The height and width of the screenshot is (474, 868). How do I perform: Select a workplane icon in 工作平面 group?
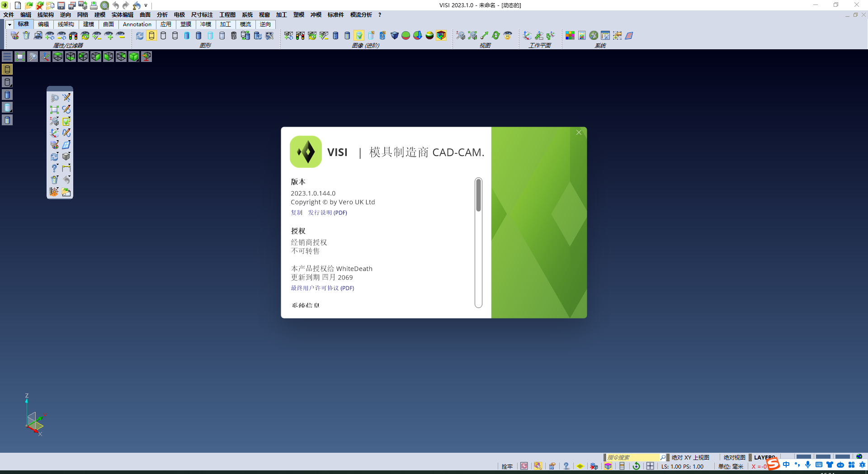[528, 35]
